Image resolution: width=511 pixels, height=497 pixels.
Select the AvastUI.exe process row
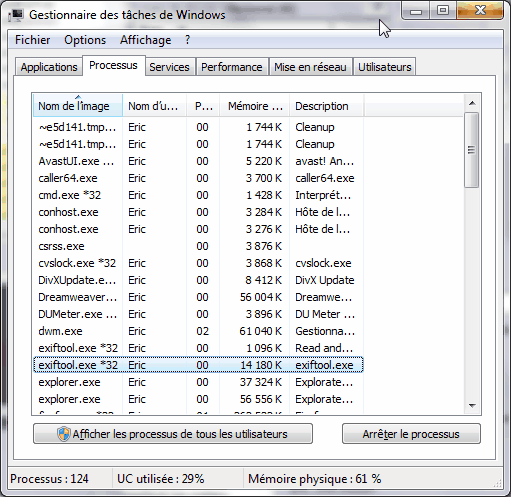(x=198, y=161)
